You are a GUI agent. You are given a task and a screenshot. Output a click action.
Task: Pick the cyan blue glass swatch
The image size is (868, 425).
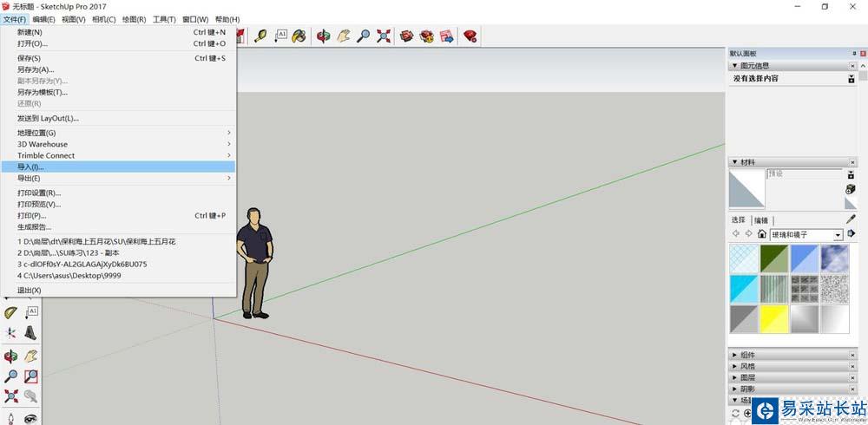click(744, 289)
